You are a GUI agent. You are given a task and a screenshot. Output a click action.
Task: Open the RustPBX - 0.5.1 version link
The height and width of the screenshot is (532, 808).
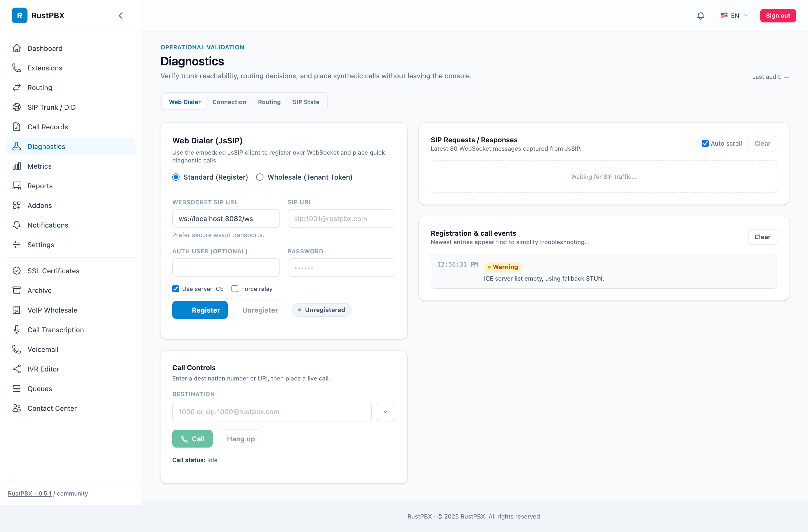point(29,493)
